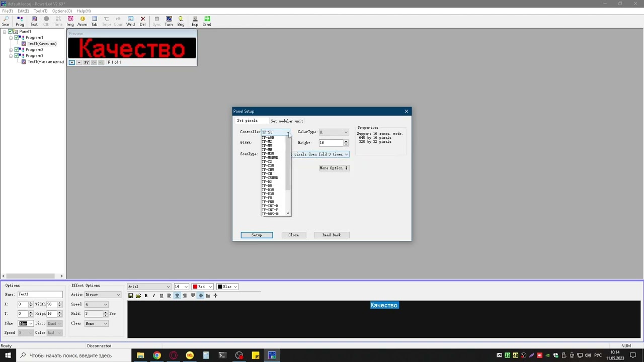Open the Tools menu

click(41, 11)
